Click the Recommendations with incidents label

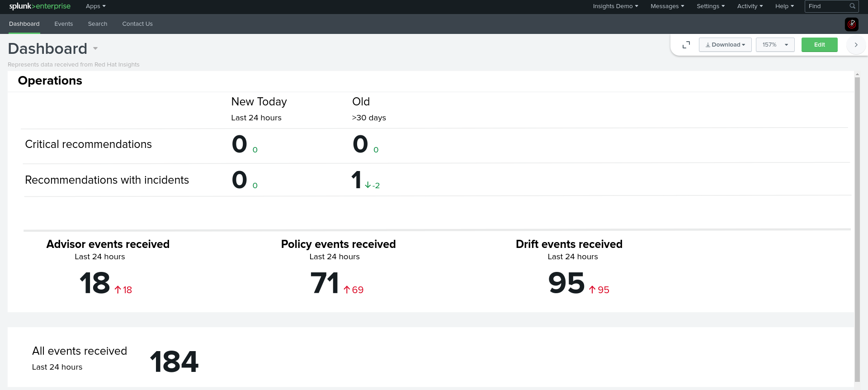coord(107,180)
